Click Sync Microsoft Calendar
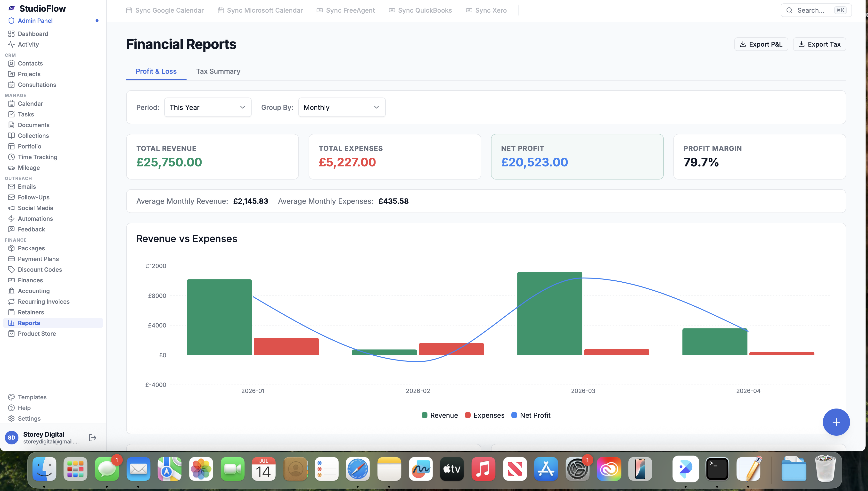 (260, 10)
